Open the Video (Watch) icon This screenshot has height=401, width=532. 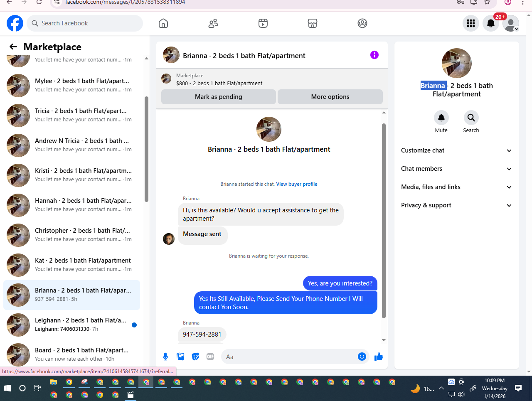tap(263, 23)
